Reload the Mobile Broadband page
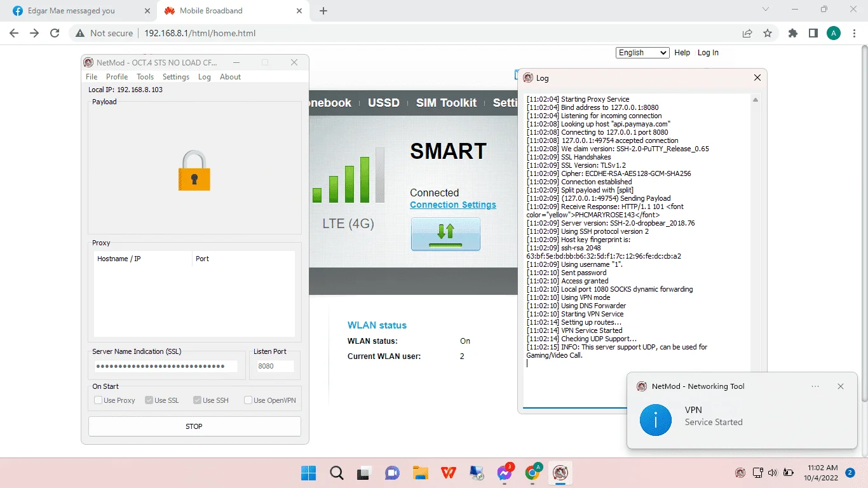 55,33
